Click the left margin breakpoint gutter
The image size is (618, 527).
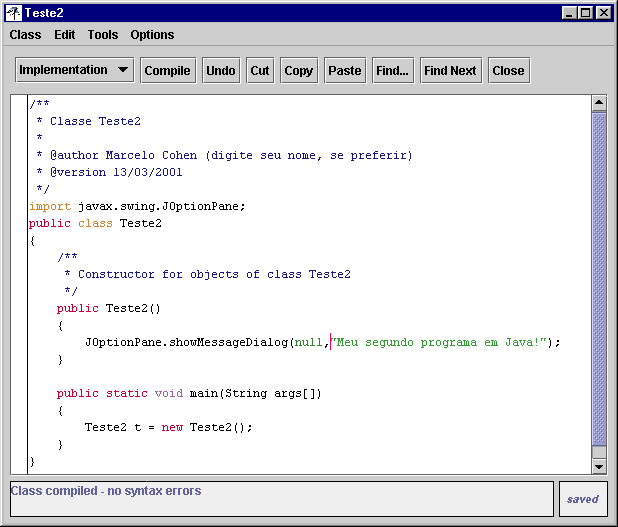(x=19, y=285)
